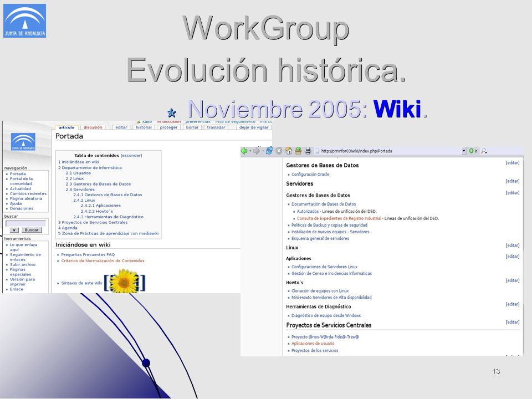Open the Donaciones sidebar link
This screenshot has width=532, height=399.
[x=22, y=208]
